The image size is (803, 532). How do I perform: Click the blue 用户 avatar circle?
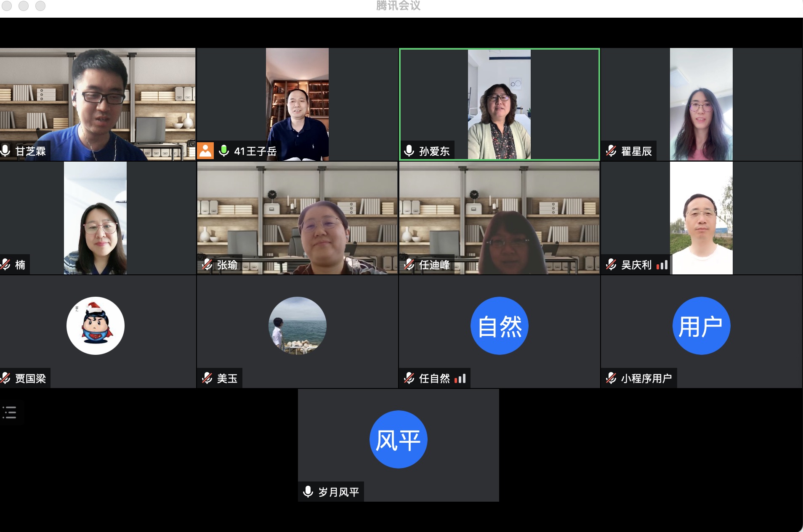pyautogui.click(x=701, y=326)
